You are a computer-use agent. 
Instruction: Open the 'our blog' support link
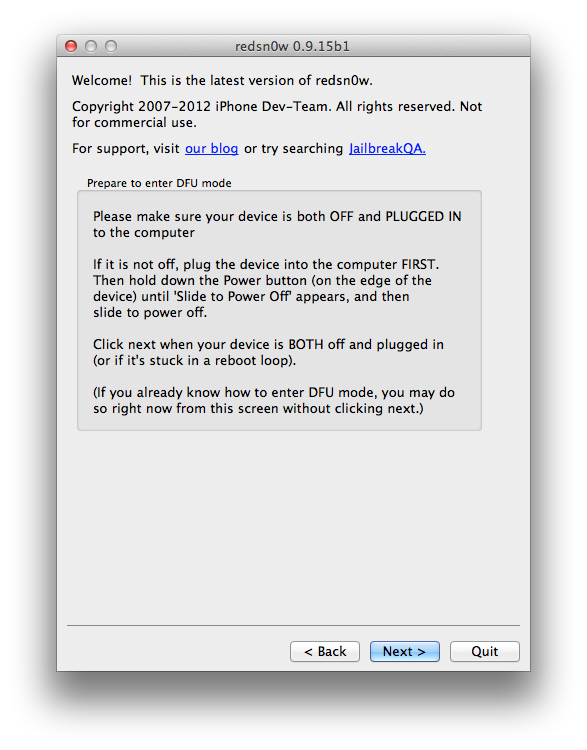211,149
